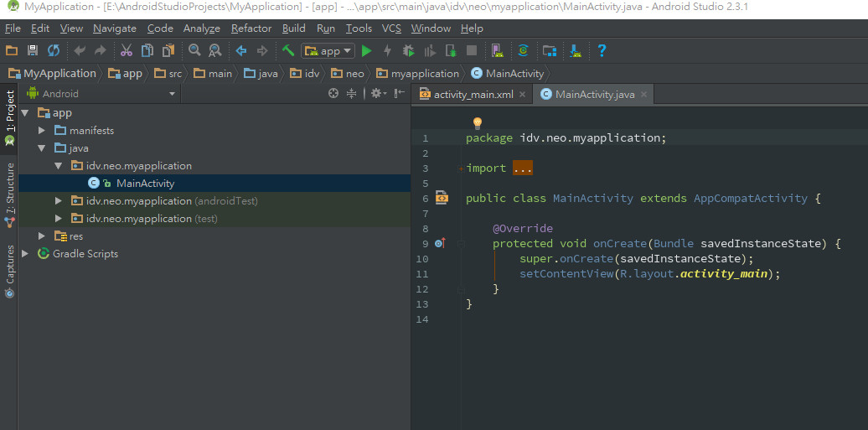Expand Gradle Scripts node
This screenshot has width=868, height=430.
[x=24, y=254]
